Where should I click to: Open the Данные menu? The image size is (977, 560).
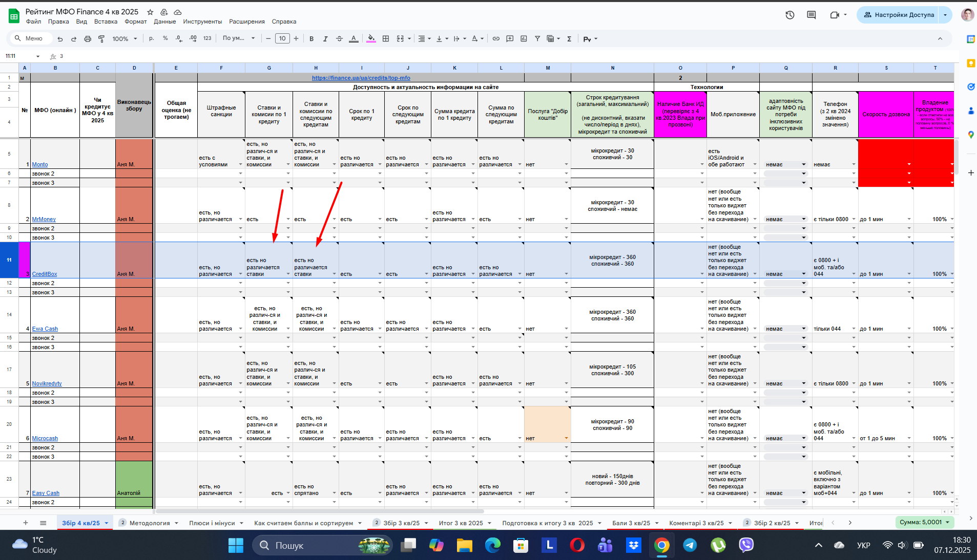165,21
